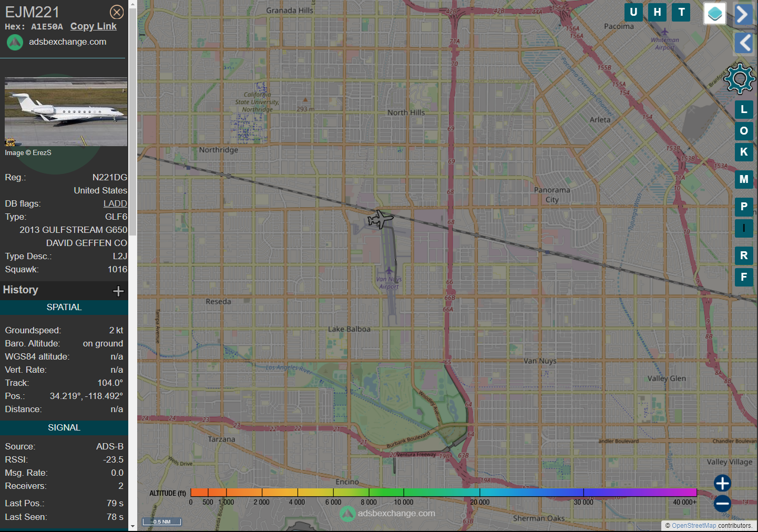Image resolution: width=758 pixels, height=532 pixels.
Task: Click the on ground altitude value
Action: pyautogui.click(x=103, y=343)
